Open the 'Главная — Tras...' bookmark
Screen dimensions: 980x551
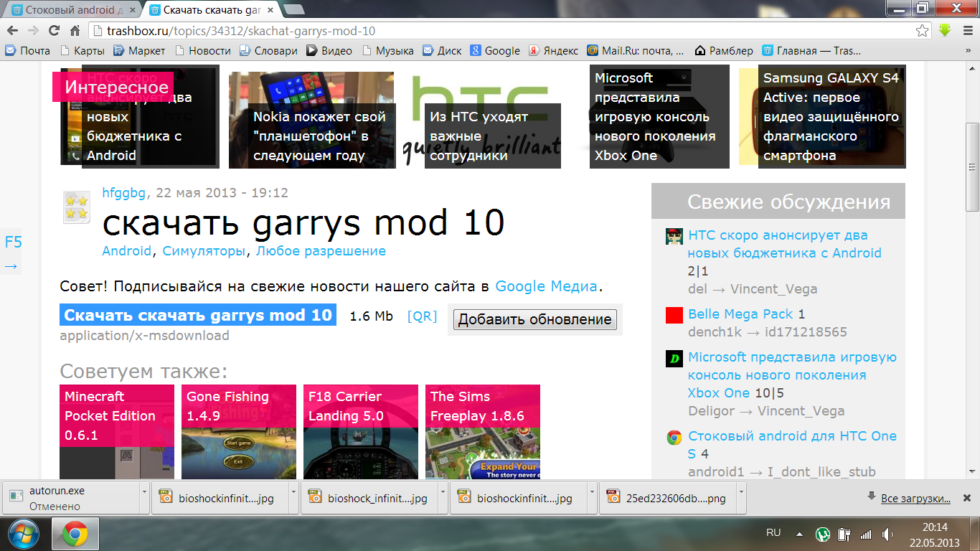point(811,51)
